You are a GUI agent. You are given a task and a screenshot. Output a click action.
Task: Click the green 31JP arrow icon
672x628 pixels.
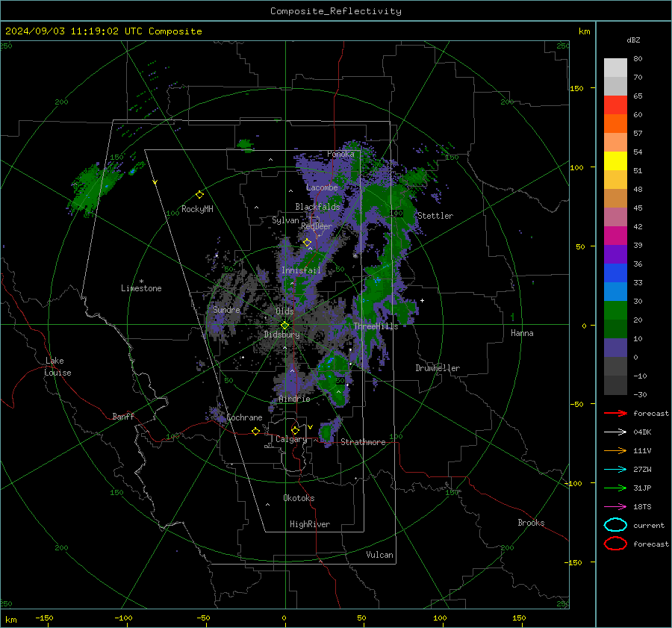pos(615,488)
